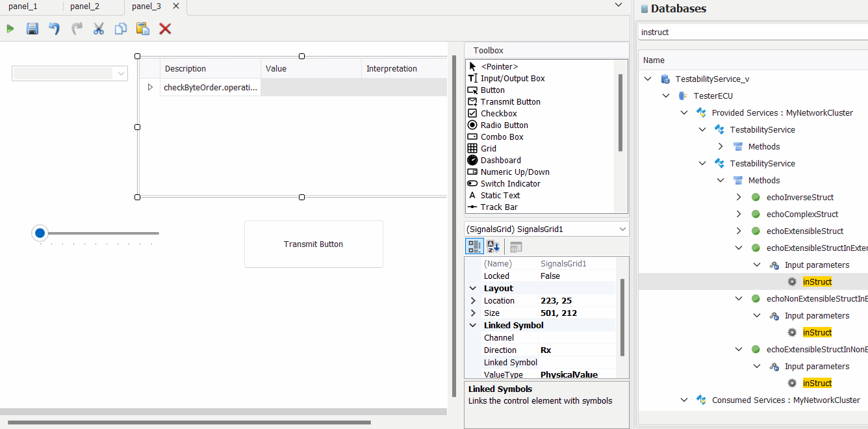The height and width of the screenshot is (429, 868).
Task: Sort the properties alphabetically
Action: point(494,246)
